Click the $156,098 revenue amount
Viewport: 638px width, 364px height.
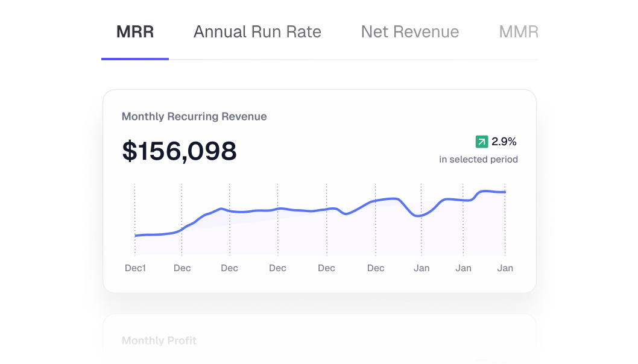[179, 151]
